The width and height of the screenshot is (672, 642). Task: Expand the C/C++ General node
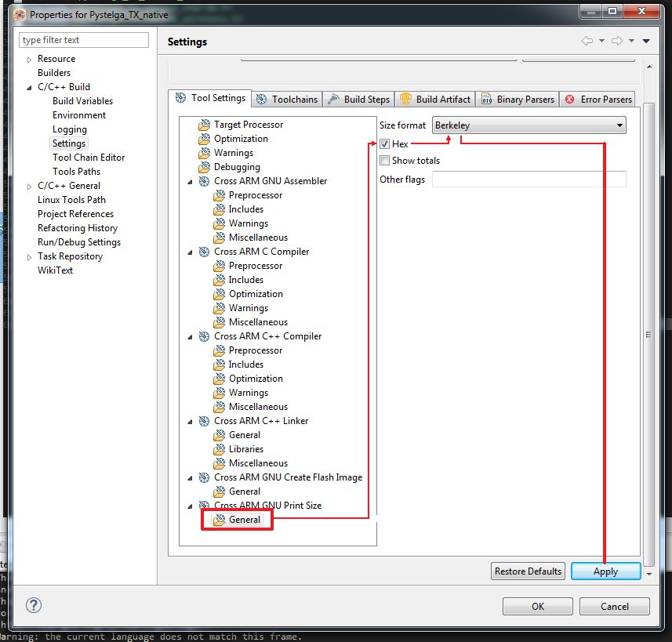coord(29,187)
